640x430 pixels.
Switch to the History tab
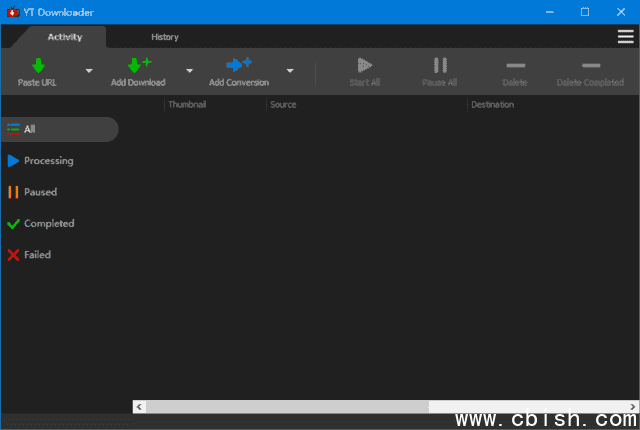tap(165, 37)
